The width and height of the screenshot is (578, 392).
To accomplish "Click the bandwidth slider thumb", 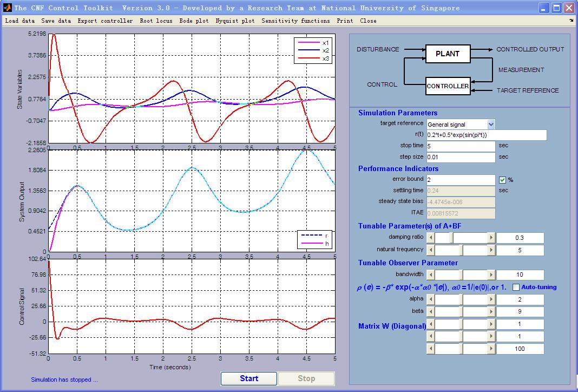I will [461, 275].
